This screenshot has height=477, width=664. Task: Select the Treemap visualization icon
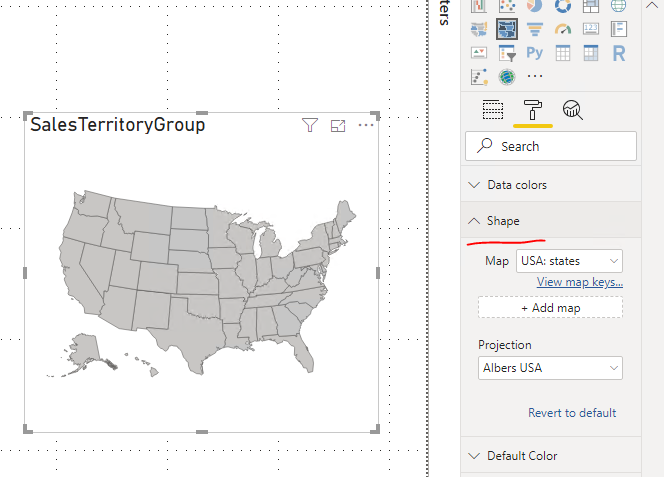[x=591, y=6]
